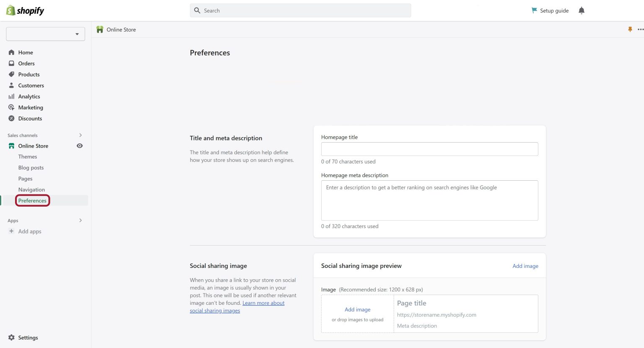Viewport: 644px width, 348px height.
Task: Open Discounts via its discount icon
Action: (11, 118)
